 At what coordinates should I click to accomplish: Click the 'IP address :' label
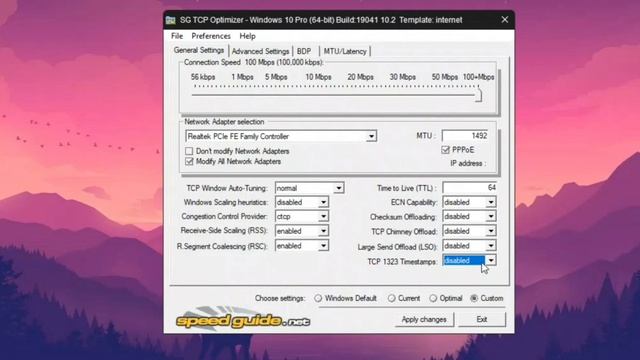[x=468, y=163]
